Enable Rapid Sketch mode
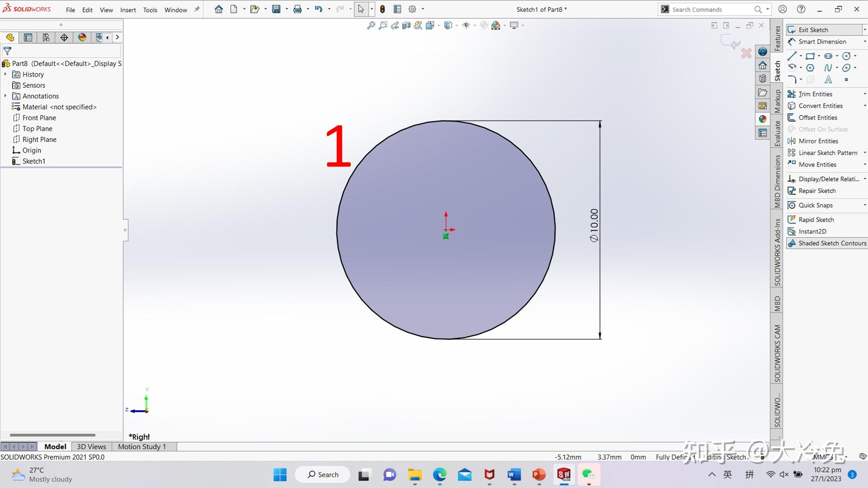Image resolution: width=868 pixels, height=488 pixels. (x=815, y=219)
